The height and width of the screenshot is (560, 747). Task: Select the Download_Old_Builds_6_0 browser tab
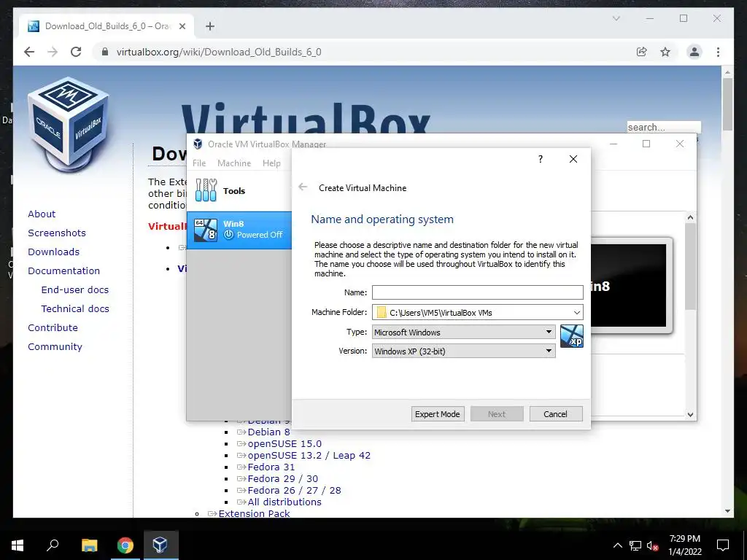click(x=107, y=26)
